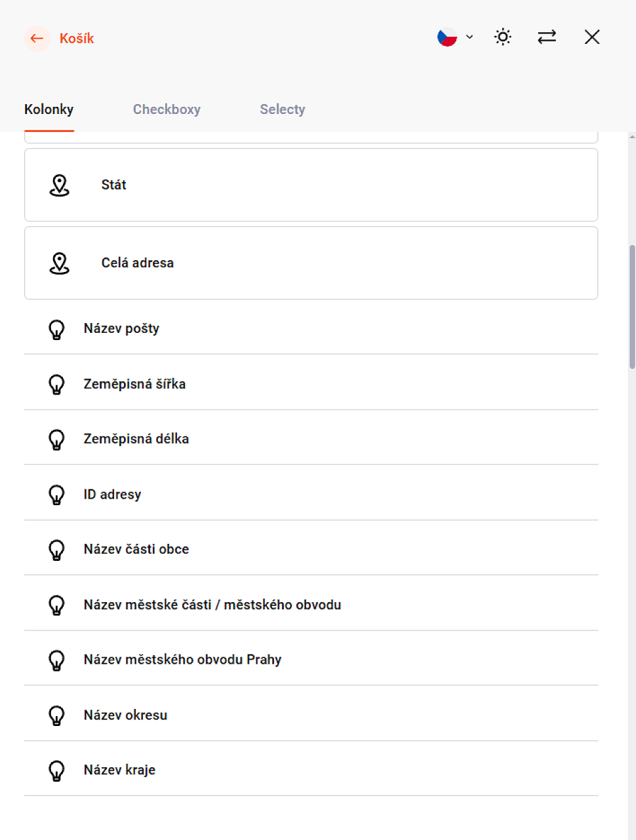The height and width of the screenshot is (840, 636).
Task: Click lightbulb icon for Název městského obvodu Prahy
Action: (x=57, y=660)
